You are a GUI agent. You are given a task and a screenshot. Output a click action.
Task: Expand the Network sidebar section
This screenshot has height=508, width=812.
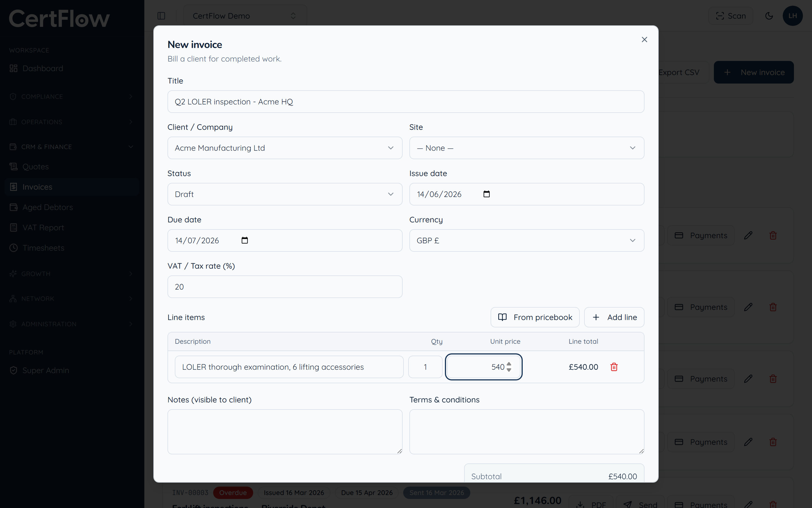[x=72, y=299]
